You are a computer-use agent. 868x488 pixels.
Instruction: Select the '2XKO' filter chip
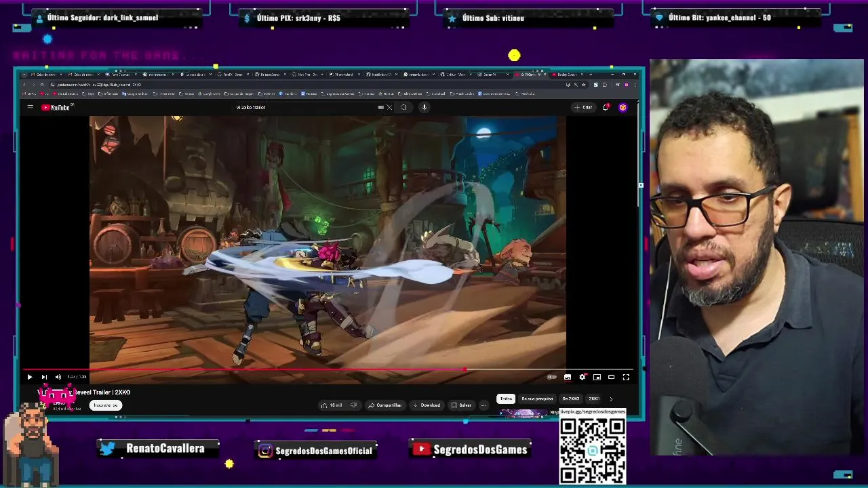594,399
